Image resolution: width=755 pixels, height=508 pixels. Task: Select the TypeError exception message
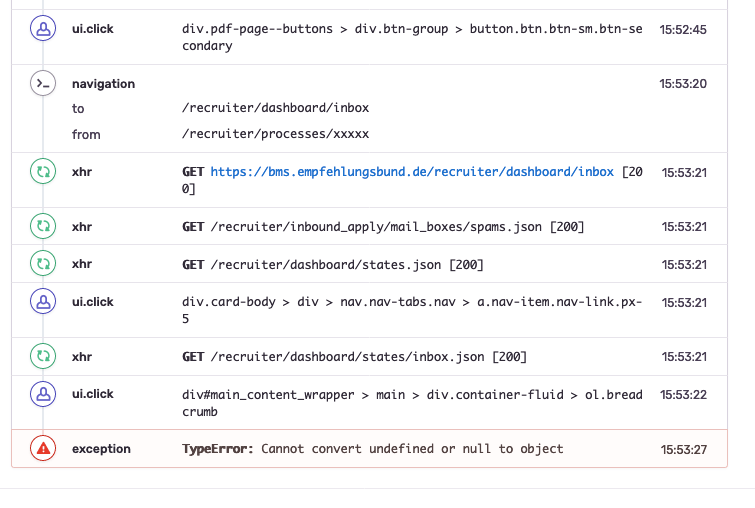372,449
